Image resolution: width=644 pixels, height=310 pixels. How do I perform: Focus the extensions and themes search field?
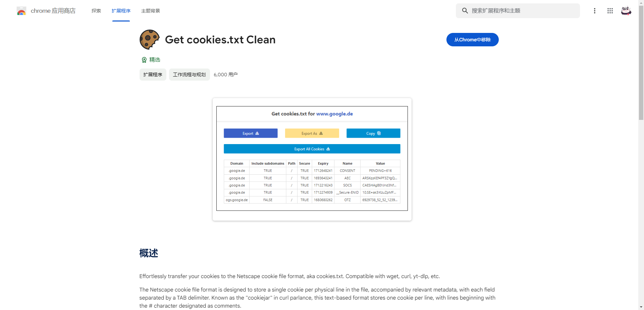(523, 11)
